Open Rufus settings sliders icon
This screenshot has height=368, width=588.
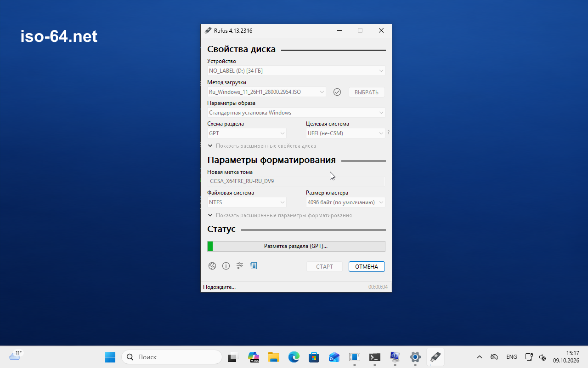click(240, 266)
